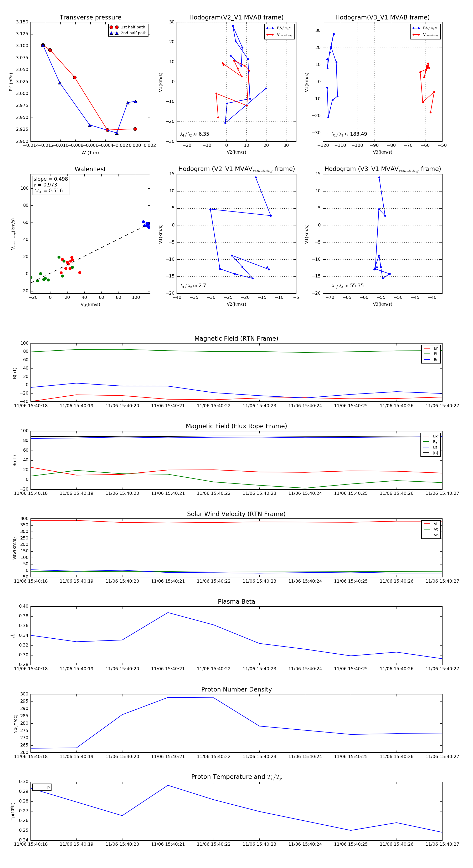Select the 'Br' legend entry
This screenshot has width=473, height=868.
click(x=431, y=349)
